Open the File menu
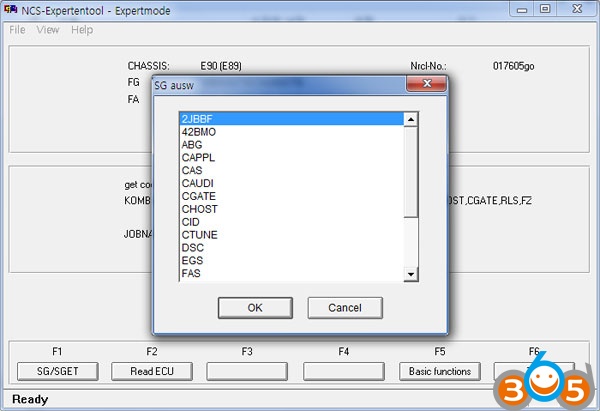Viewport: 600px width, 411px height. coord(17,30)
